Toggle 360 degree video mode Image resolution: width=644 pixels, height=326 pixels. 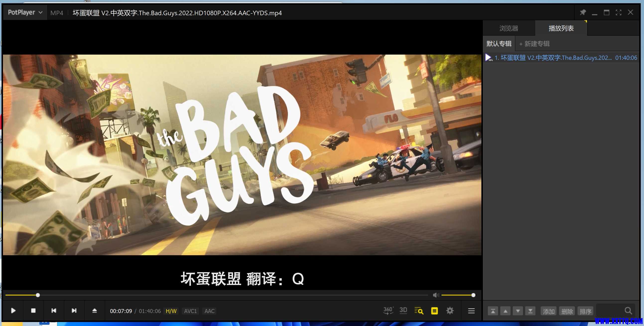388,311
